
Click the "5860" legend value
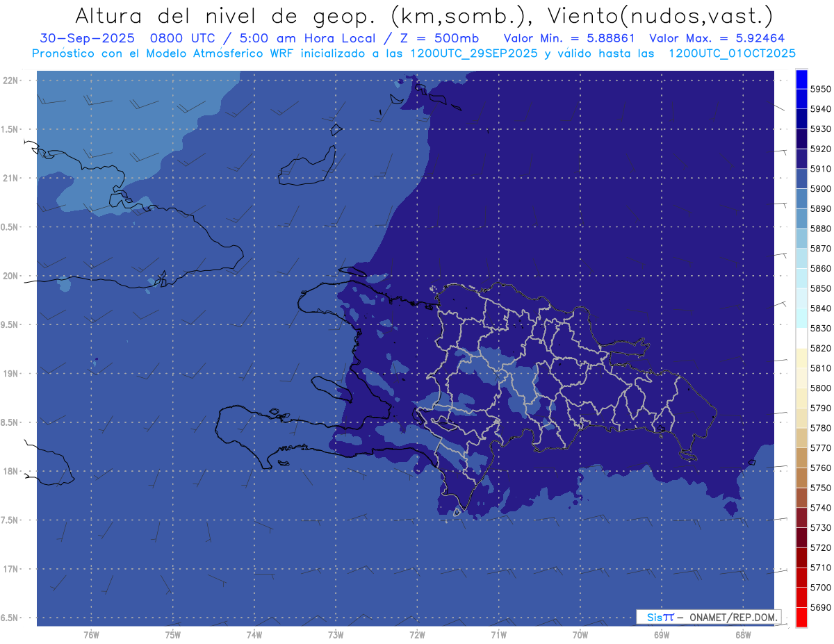tap(821, 269)
